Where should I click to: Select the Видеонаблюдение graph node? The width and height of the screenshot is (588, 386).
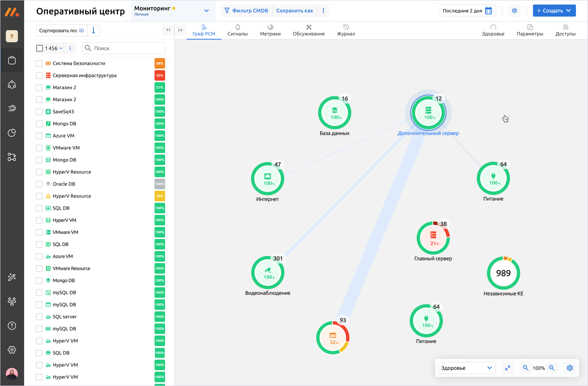click(268, 273)
